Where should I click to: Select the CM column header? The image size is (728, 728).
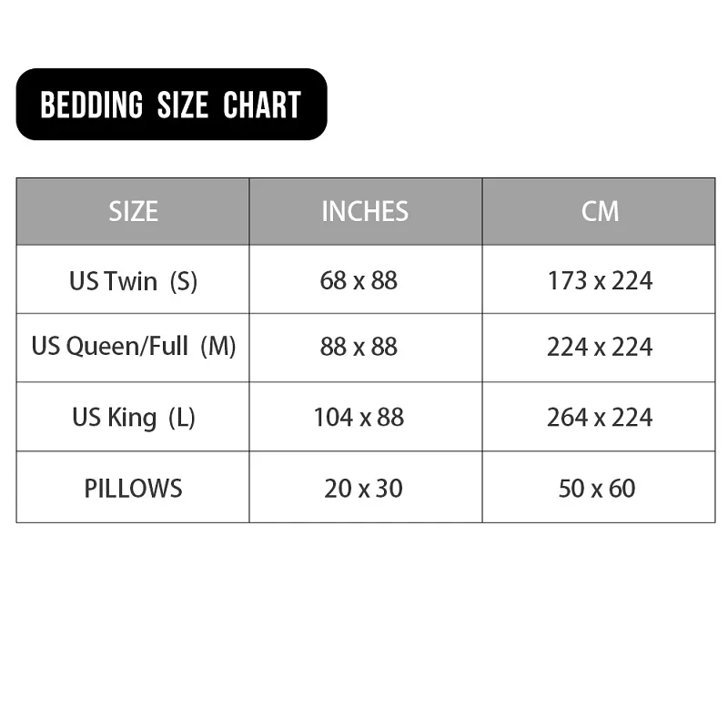click(600, 211)
